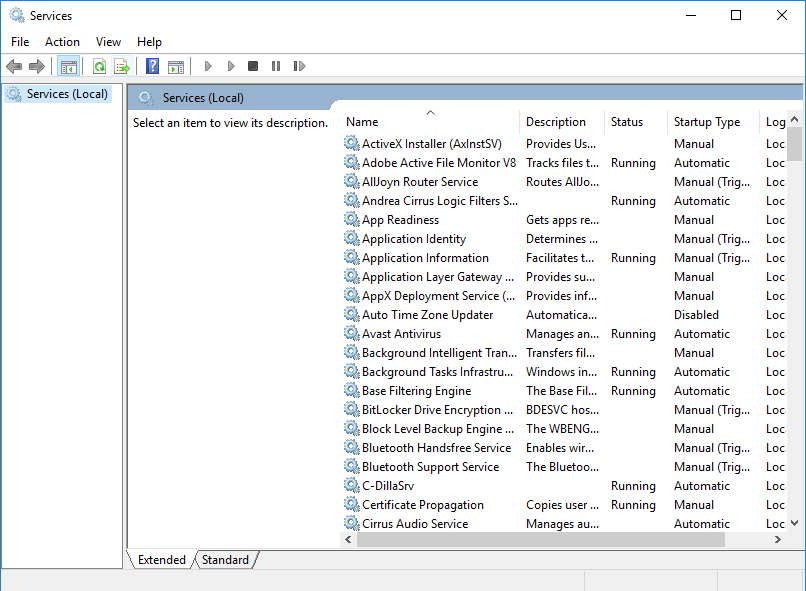Select Andrea Cirrus Logic Filters service
Viewport: 806px width, 591px height.
(564, 200)
